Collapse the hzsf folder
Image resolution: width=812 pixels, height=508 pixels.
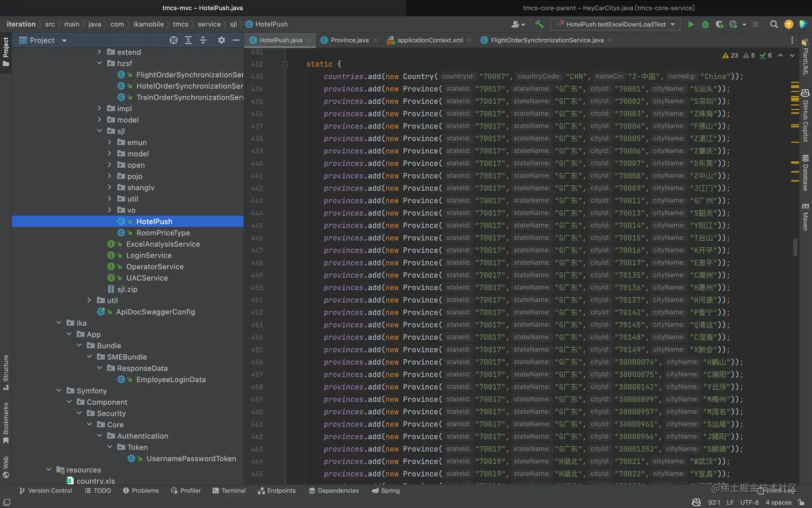[99, 63]
